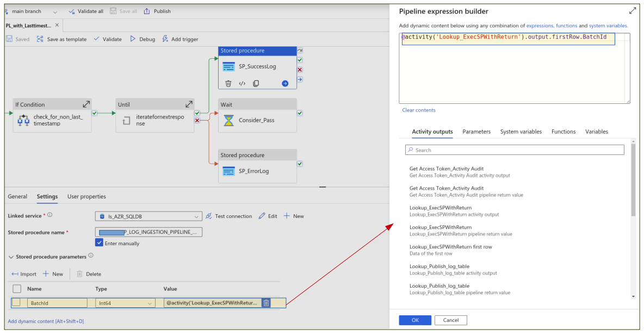
Task: Select the iteratefornextresponse loop icon
Action: point(126,120)
